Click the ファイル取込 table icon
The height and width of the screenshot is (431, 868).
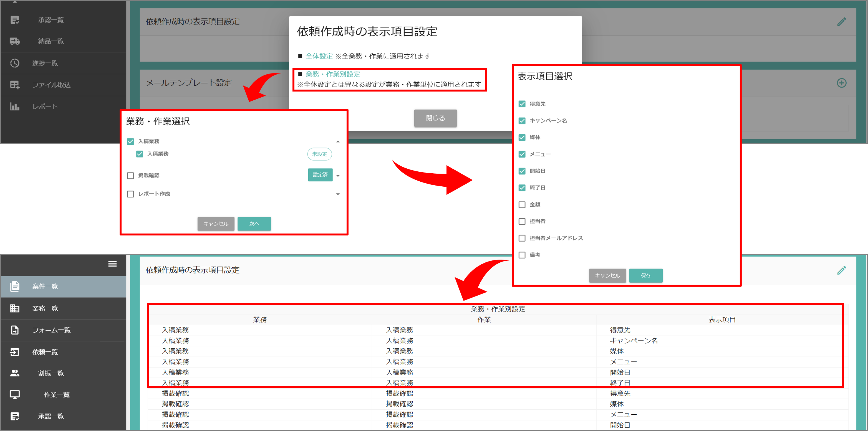point(14,85)
